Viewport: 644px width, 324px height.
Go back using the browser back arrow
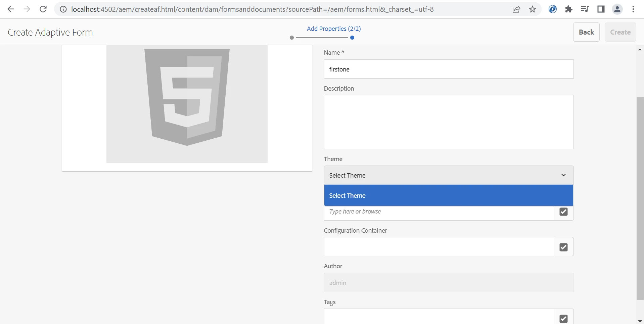pos(11,9)
